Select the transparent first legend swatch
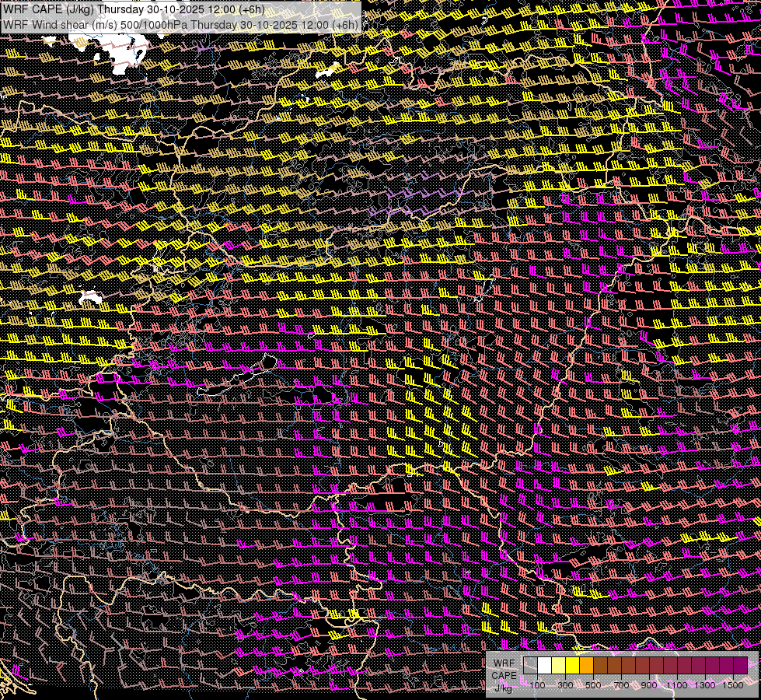Screen dimensions: 761x700 530,665
